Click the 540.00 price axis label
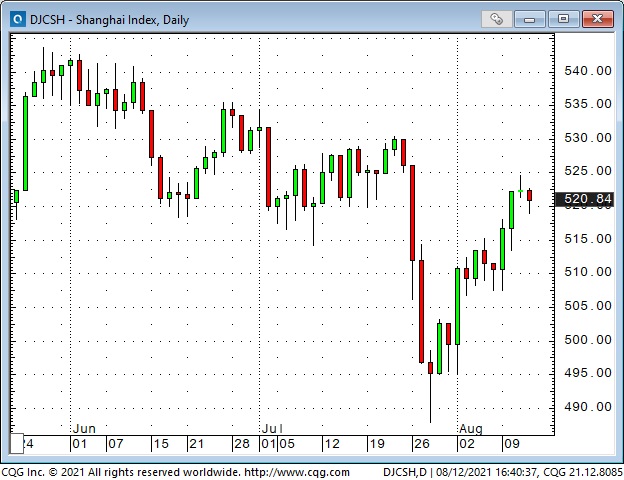This screenshot has width=624, height=480. (x=588, y=71)
